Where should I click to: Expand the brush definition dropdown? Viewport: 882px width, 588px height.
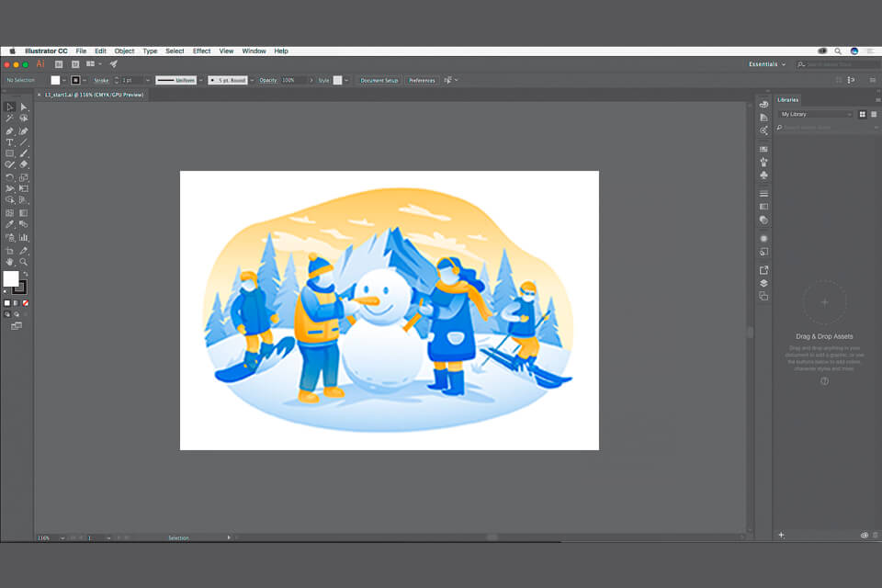point(250,80)
